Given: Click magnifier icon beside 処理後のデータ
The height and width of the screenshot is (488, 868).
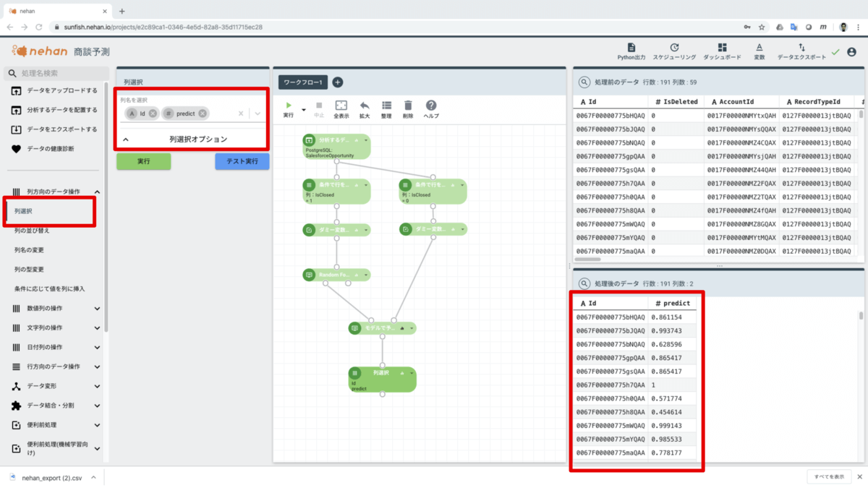Looking at the screenshot, I should 584,283.
